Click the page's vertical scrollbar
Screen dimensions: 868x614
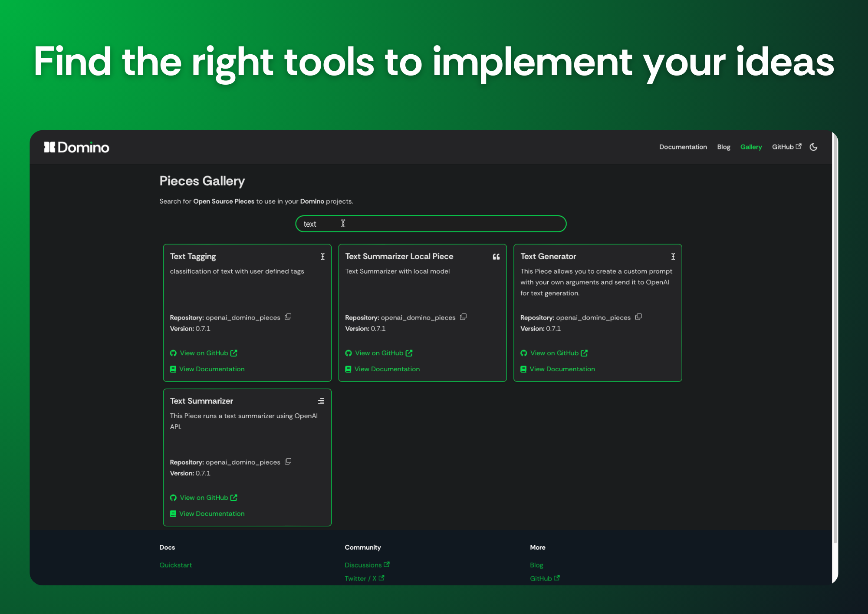tap(835, 339)
